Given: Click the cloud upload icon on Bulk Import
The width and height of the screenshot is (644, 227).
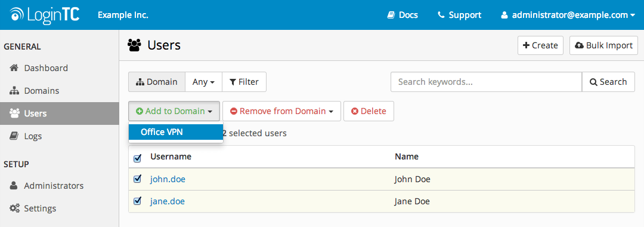Looking at the screenshot, I should click(580, 45).
